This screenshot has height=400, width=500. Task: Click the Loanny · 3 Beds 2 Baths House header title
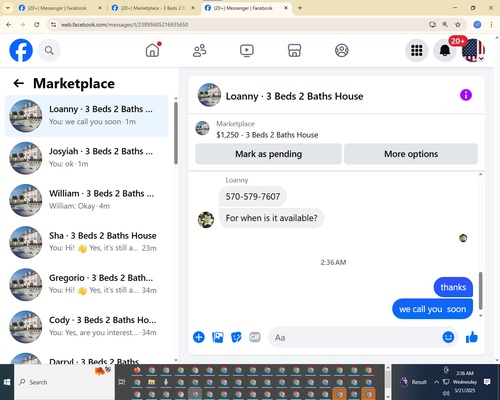click(294, 96)
